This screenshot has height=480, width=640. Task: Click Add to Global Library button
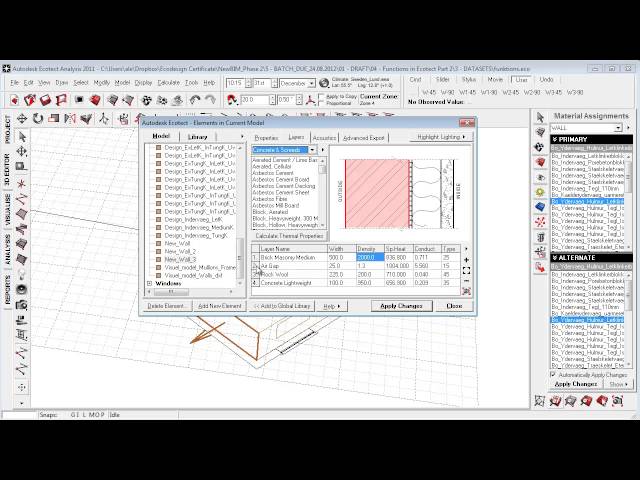tap(282, 306)
